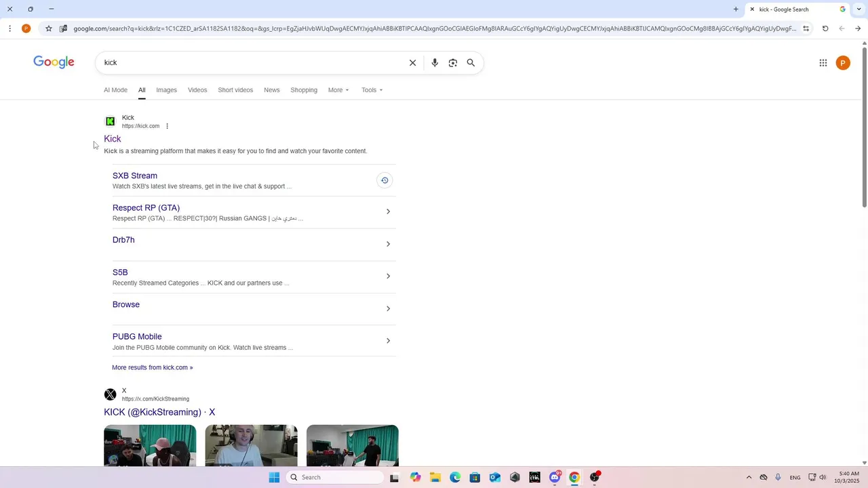This screenshot has height=488, width=868.
Task: Open the first X video thumbnail
Action: 150,445
